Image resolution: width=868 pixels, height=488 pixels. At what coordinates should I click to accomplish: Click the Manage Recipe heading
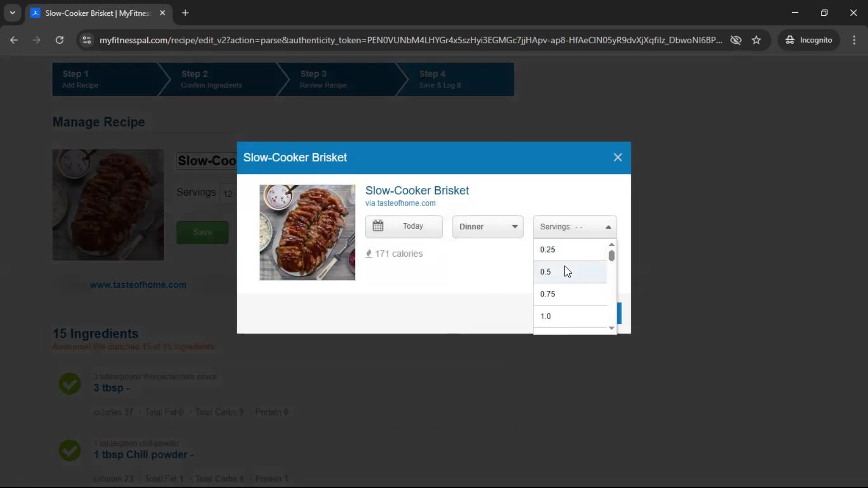coord(99,122)
